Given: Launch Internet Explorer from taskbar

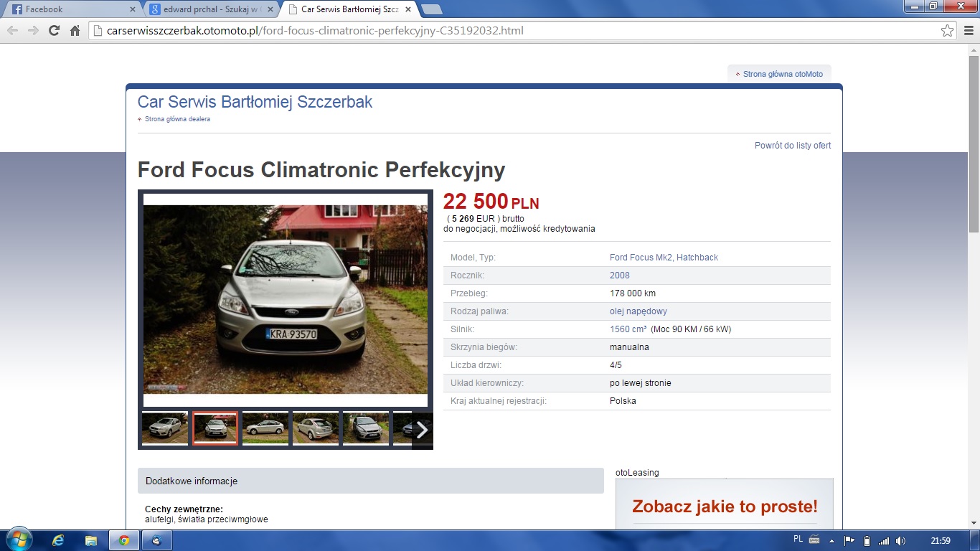Looking at the screenshot, I should coord(59,540).
